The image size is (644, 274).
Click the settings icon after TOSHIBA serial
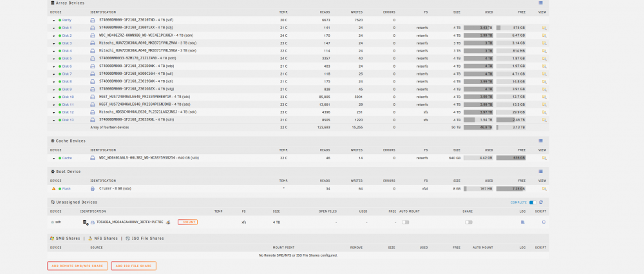167,222
